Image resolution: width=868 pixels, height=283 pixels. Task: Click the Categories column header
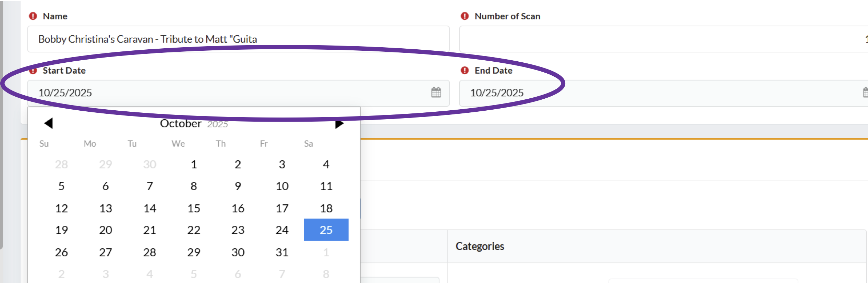[x=480, y=246]
